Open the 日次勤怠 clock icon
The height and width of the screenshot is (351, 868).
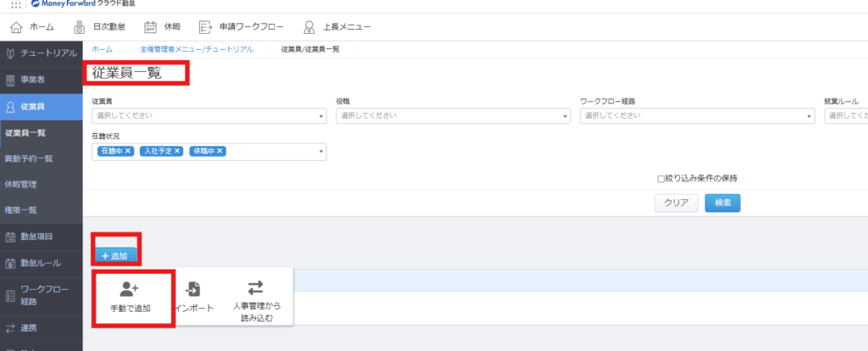[79, 26]
